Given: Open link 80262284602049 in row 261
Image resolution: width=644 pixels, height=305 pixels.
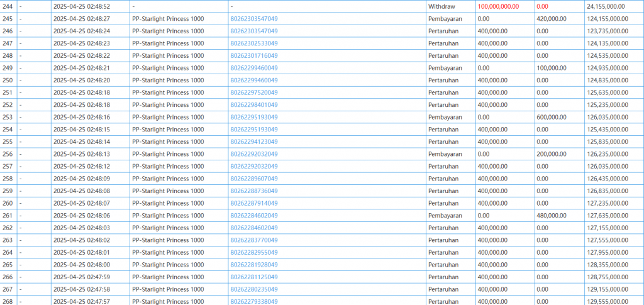Looking at the screenshot, I should pos(254,216).
